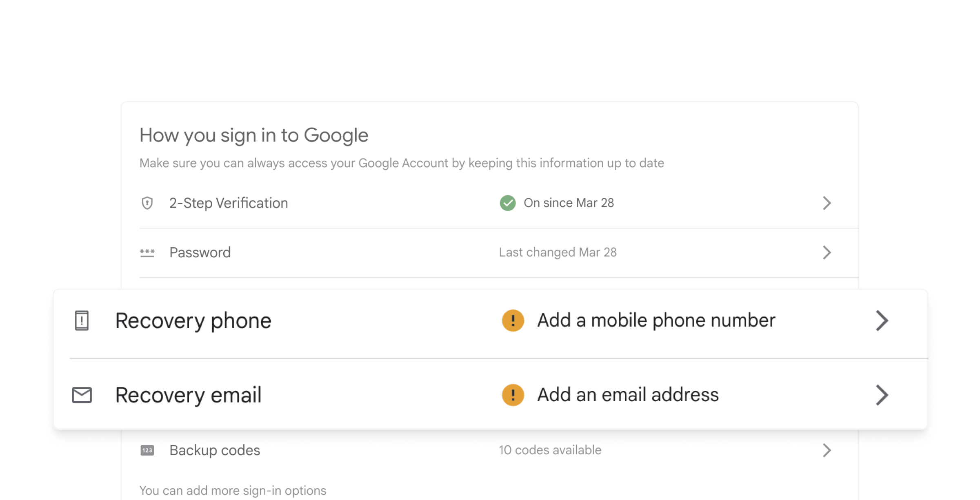Open the Backup codes row chevron
Screen dimensions: 980x500
pos(827,450)
